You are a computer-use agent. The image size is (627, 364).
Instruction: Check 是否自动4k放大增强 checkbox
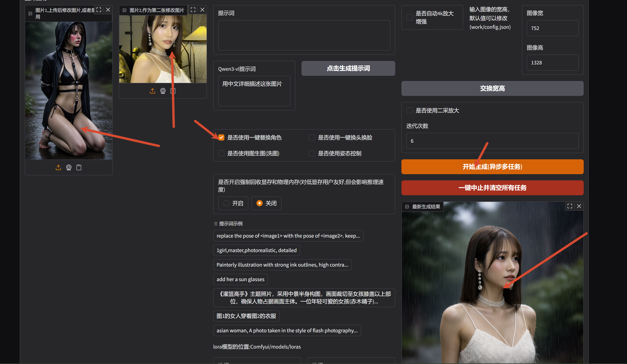[409, 17]
